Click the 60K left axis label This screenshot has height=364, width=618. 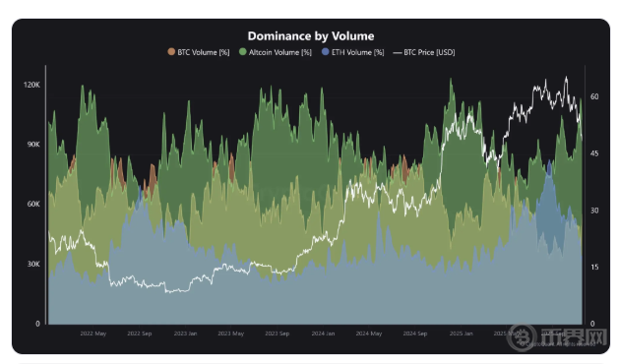pyautogui.click(x=33, y=204)
